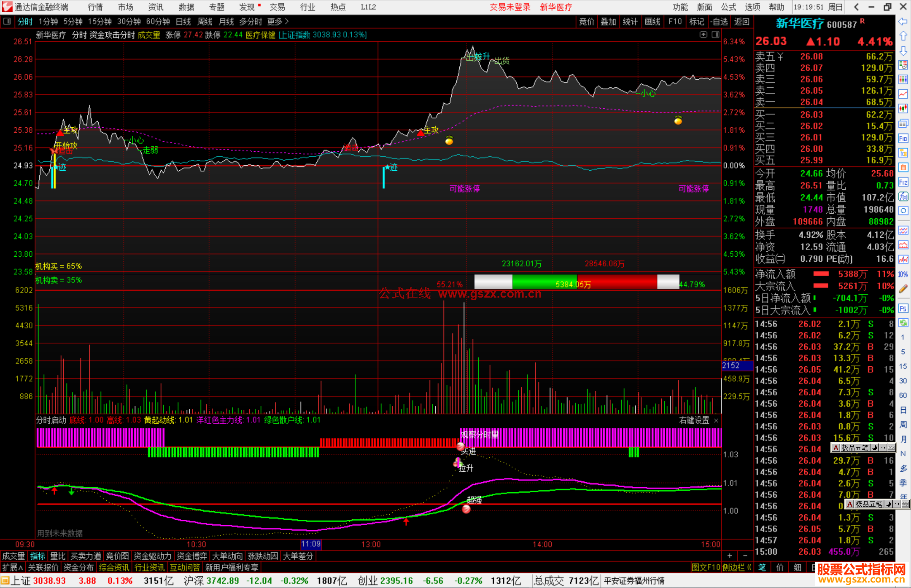Image resolution: width=911 pixels, height=588 pixels.
Task: Click the 竞价 button
Action: tap(587, 21)
